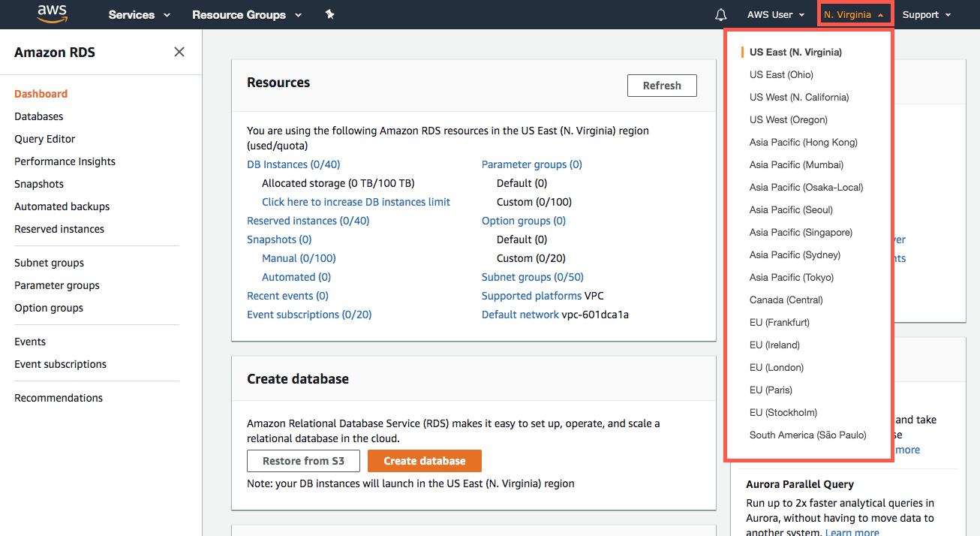The width and height of the screenshot is (980, 536).
Task: Click the AWS logo to go home
Action: point(51,14)
